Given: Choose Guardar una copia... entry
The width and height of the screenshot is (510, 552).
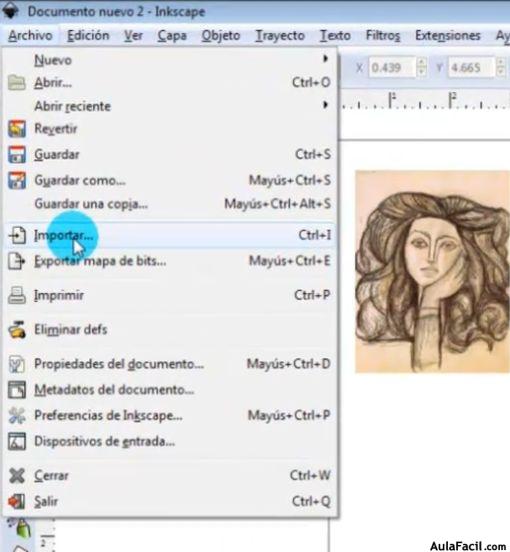Looking at the screenshot, I should click(170, 204).
